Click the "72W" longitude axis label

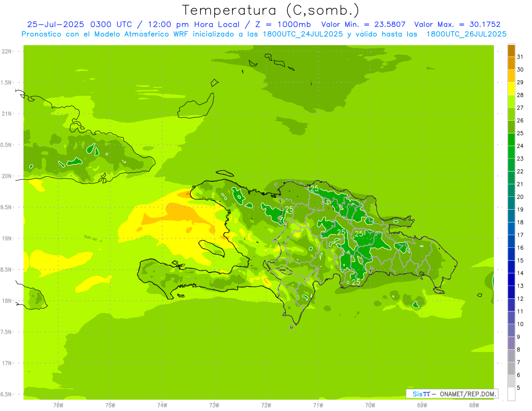(x=266, y=405)
